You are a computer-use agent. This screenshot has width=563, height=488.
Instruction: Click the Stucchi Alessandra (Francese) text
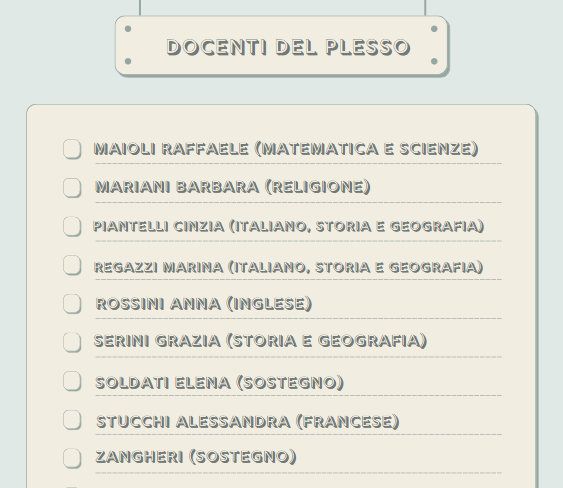[248, 422]
